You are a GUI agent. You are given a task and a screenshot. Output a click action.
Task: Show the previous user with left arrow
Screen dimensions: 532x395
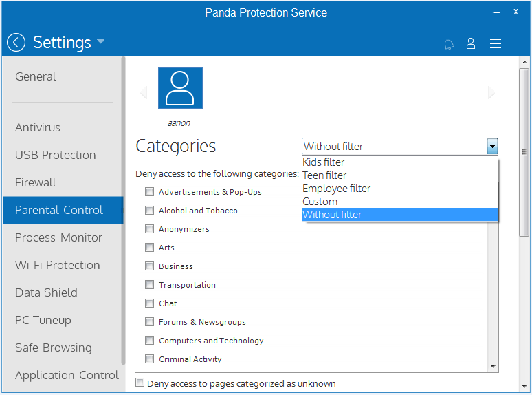point(144,92)
